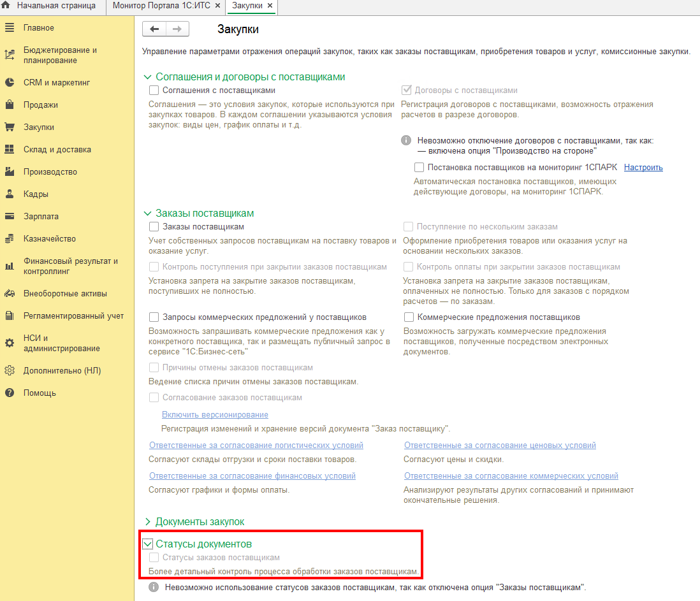Toggle Согласование заказов поставщикам checkbox

pos(154,398)
